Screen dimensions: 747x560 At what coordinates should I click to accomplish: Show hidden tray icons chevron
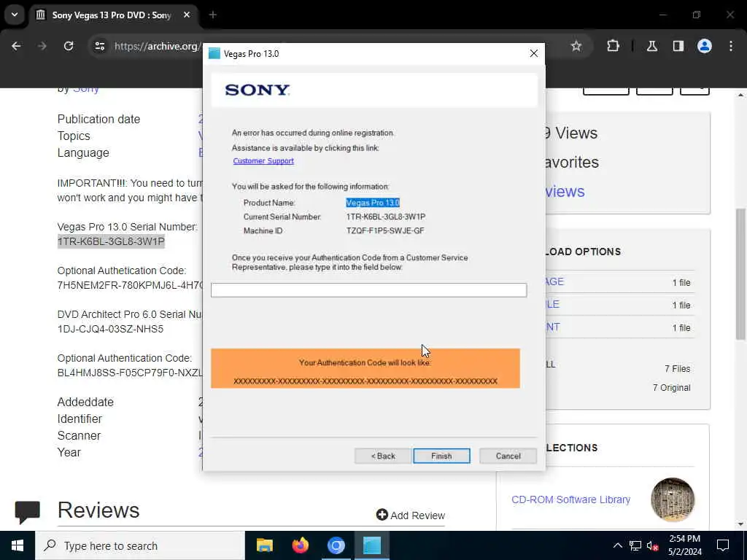617,545
